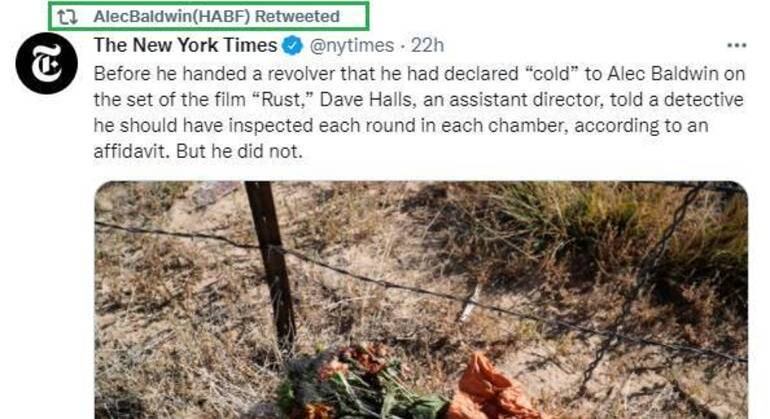Click the sentence "But he did not."

tap(239, 151)
